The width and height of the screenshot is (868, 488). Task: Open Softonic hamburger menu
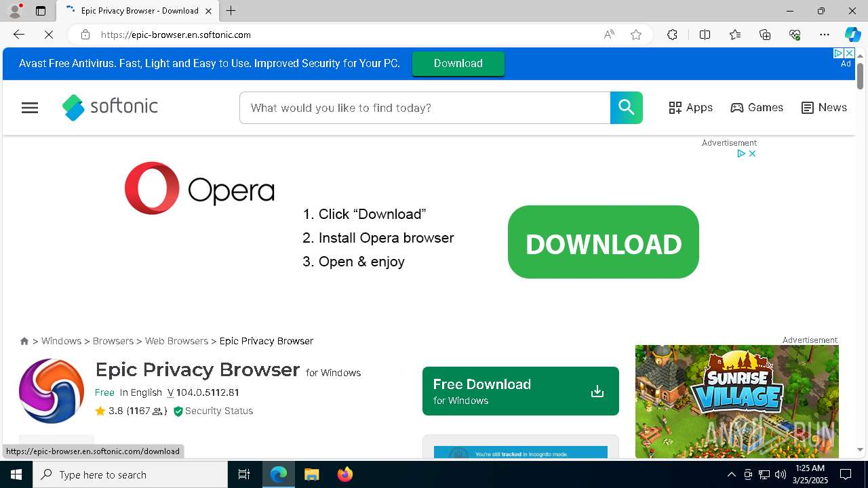(30, 108)
